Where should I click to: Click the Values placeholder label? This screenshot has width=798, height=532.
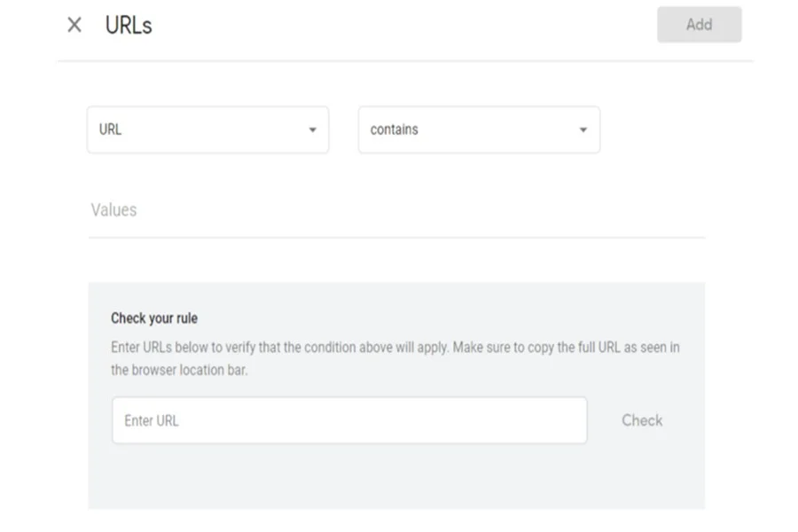click(114, 210)
